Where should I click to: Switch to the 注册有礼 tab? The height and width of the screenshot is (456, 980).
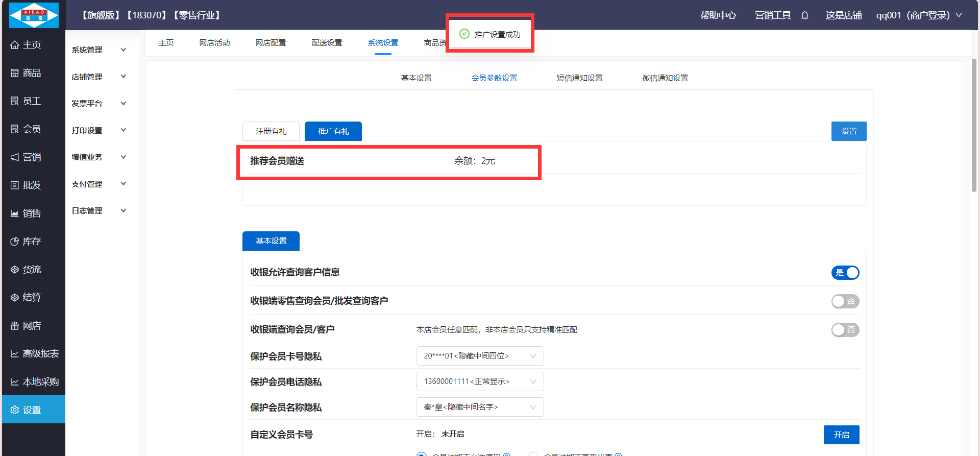click(271, 131)
